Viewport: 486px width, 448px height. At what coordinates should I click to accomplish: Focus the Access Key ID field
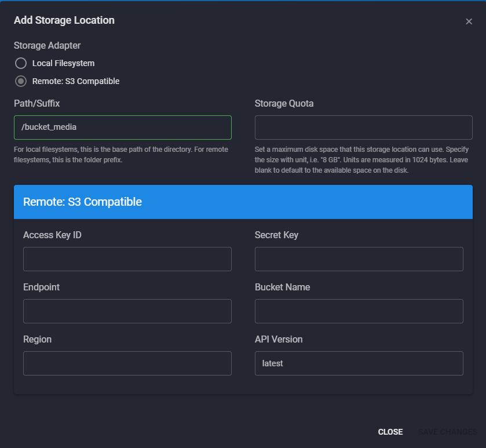(x=127, y=259)
